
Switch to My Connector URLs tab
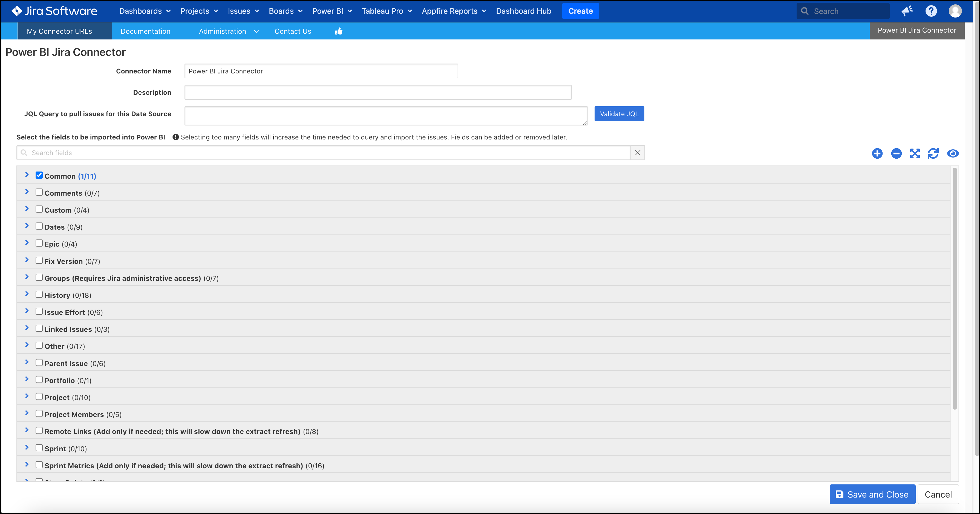pos(65,31)
